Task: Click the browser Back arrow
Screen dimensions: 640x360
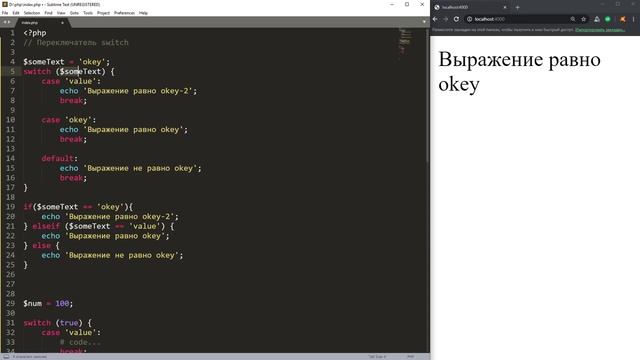Action: [x=435, y=19]
